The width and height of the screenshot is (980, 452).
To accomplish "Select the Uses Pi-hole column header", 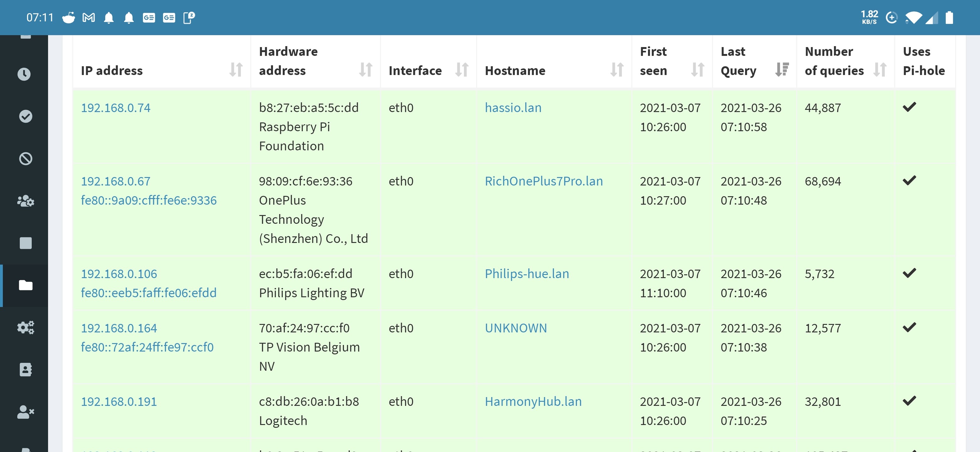I will tap(924, 61).
